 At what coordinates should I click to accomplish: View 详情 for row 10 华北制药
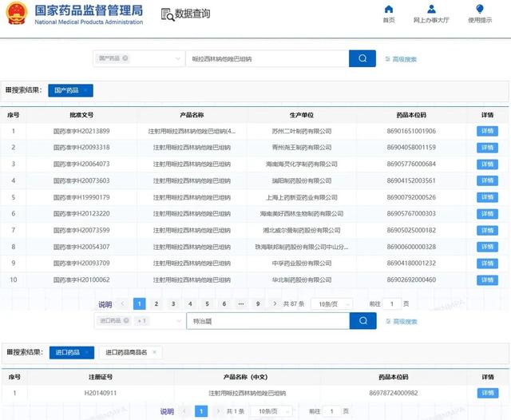pyautogui.click(x=487, y=280)
